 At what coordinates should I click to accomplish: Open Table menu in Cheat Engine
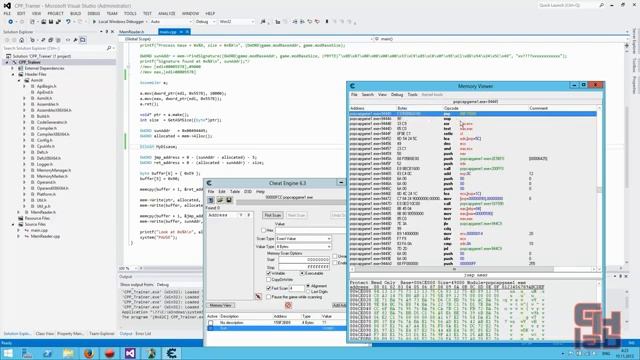tap(235, 191)
